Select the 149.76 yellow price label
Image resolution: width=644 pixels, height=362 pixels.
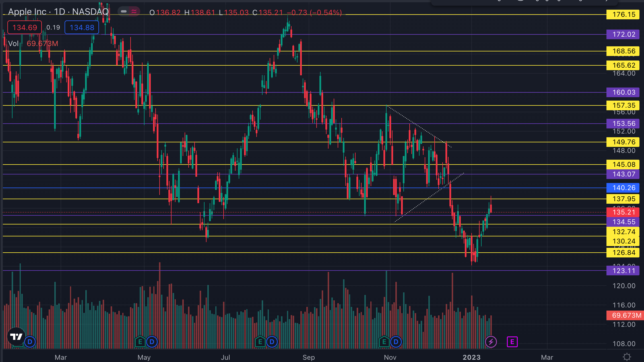click(623, 142)
